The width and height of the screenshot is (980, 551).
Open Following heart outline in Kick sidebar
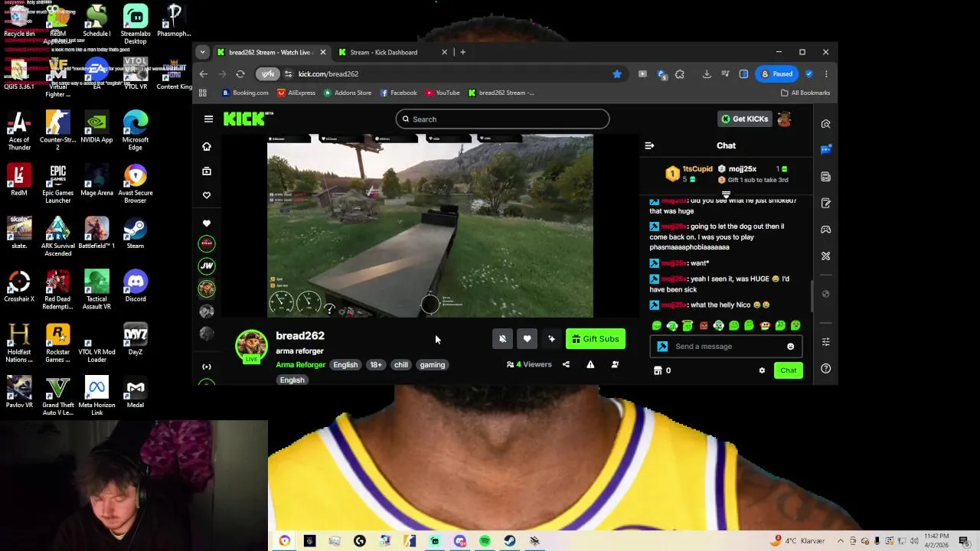coord(206,195)
